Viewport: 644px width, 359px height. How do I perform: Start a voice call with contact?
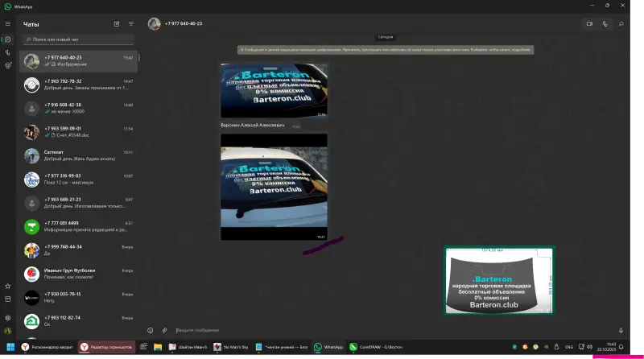[x=605, y=24]
